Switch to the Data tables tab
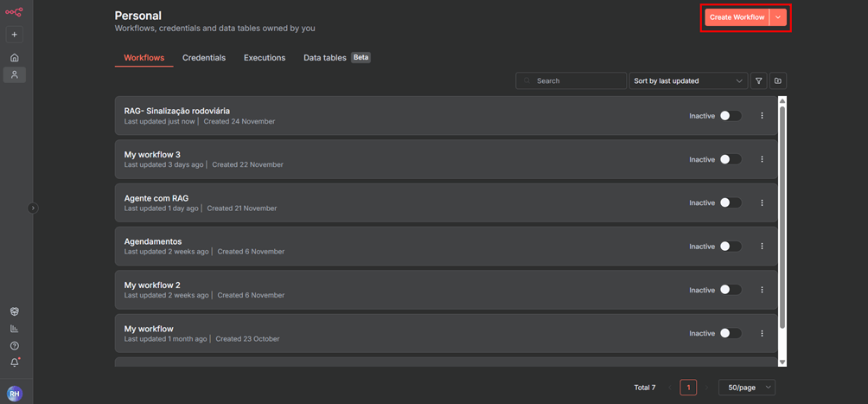Viewport: 868px width, 404px height. [325, 58]
